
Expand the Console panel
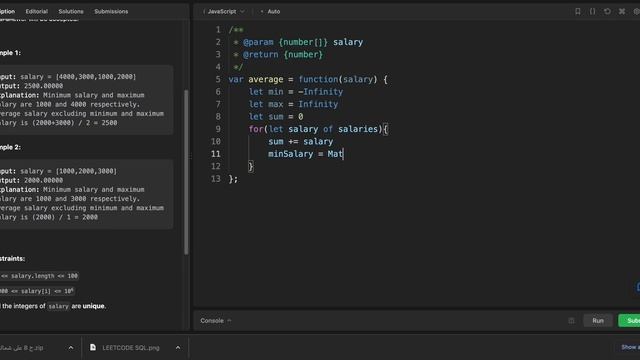pos(216,320)
